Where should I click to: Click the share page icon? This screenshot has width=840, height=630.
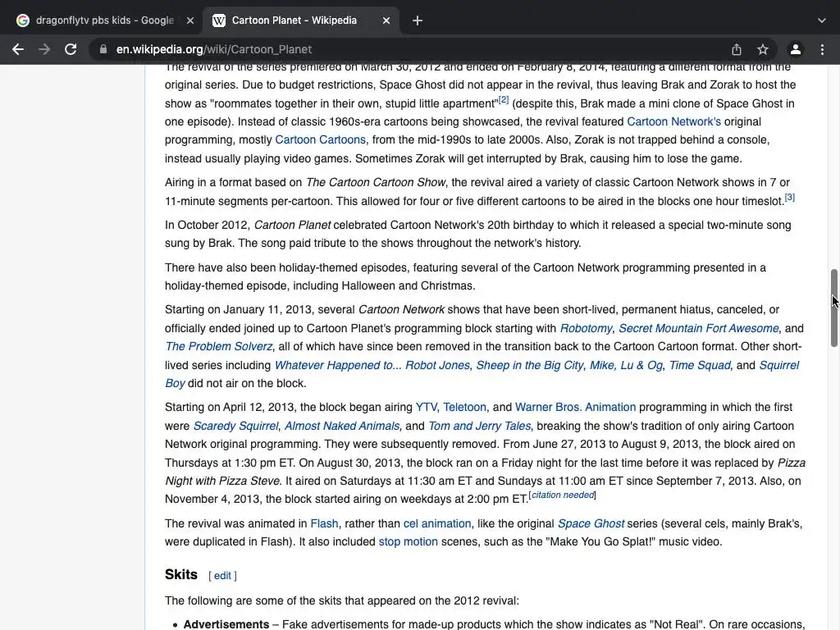tap(737, 49)
